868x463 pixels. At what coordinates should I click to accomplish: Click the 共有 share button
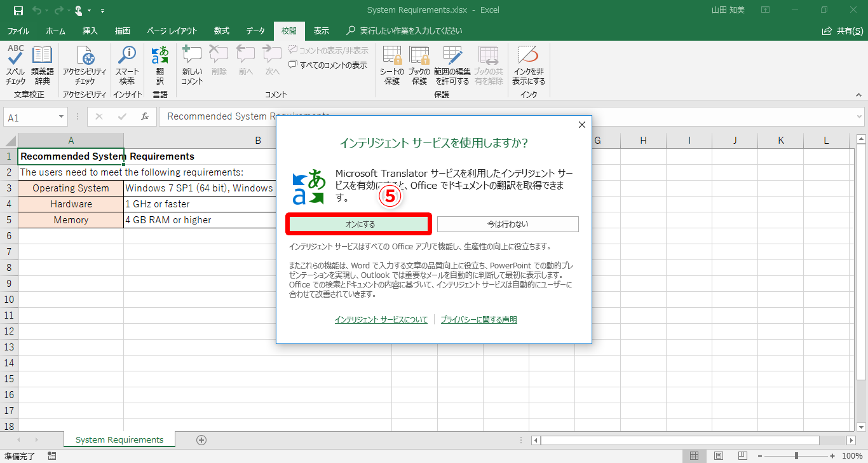[x=842, y=31]
